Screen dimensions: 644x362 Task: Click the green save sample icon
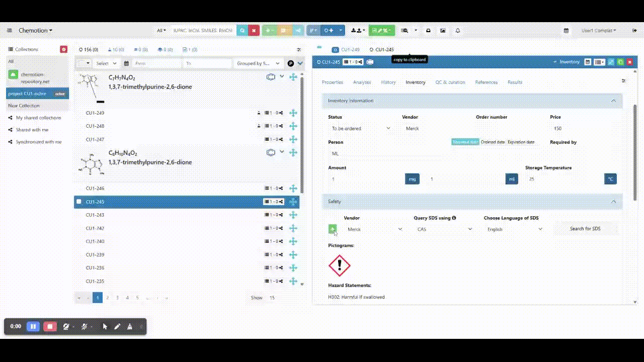click(620, 62)
